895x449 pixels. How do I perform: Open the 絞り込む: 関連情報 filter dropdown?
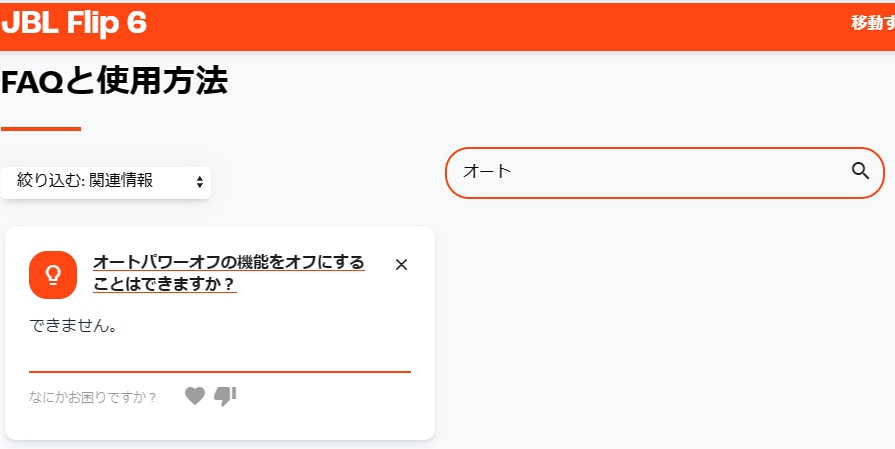click(x=105, y=181)
